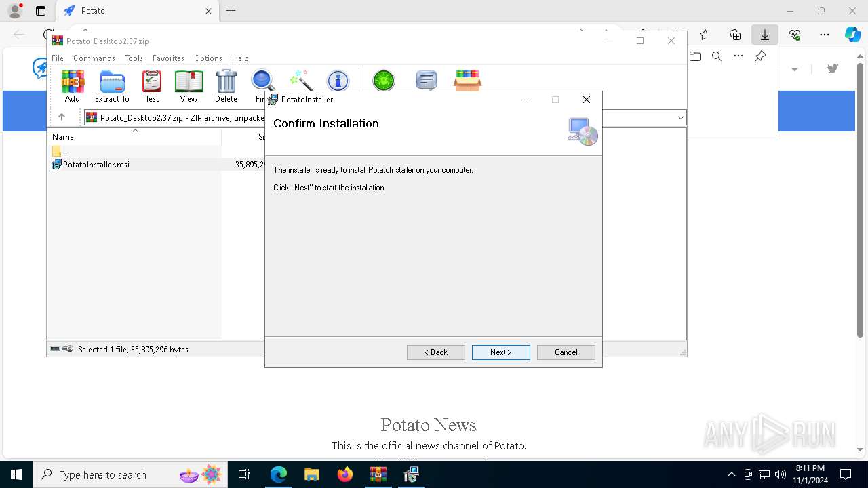The image size is (868, 488).
Task: Click the Back button in the installer
Action: pos(436,352)
